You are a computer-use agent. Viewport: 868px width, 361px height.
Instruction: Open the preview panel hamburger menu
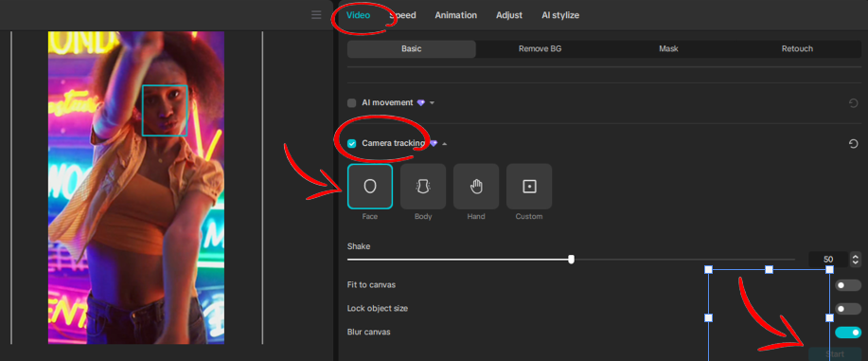pos(316,15)
